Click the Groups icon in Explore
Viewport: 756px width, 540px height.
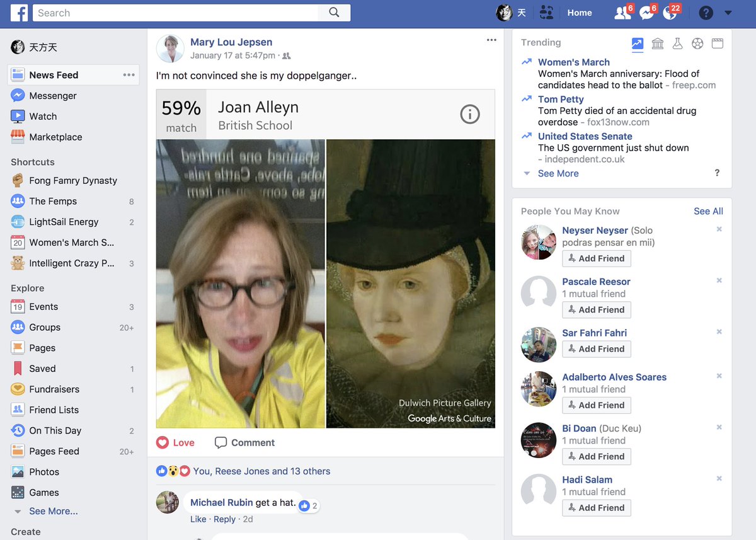coord(18,328)
